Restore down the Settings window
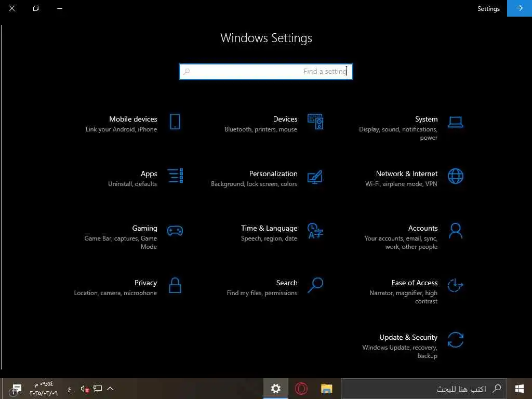 (36, 8)
